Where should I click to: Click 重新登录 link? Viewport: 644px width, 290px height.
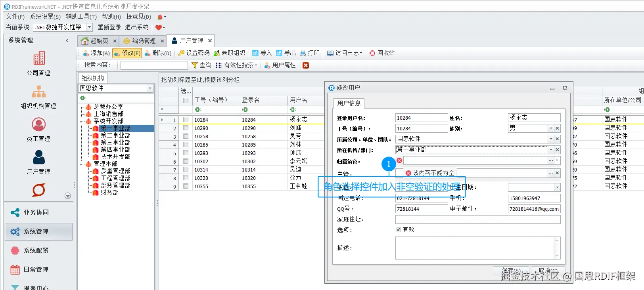109,27
